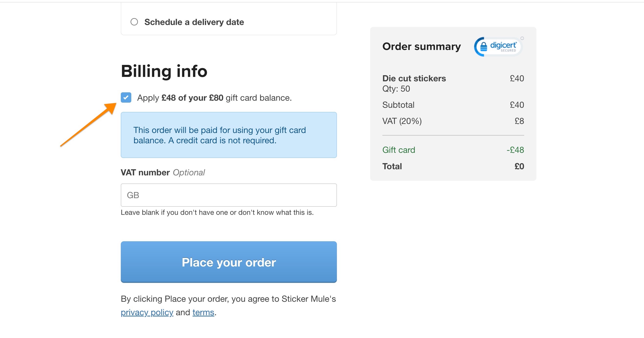The width and height of the screenshot is (644, 338).
Task: Click the circular info symbol above the security seal
Action: coord(522,38)
